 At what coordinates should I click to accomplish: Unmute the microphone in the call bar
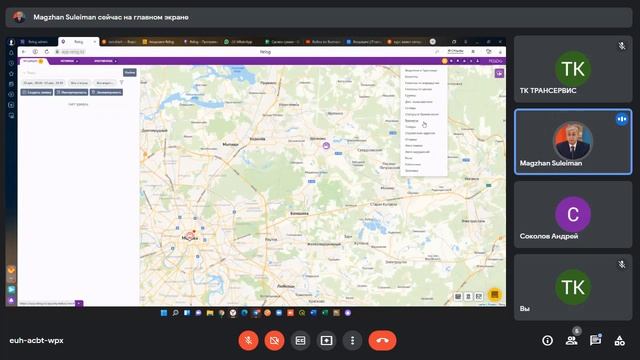[248, 340]
